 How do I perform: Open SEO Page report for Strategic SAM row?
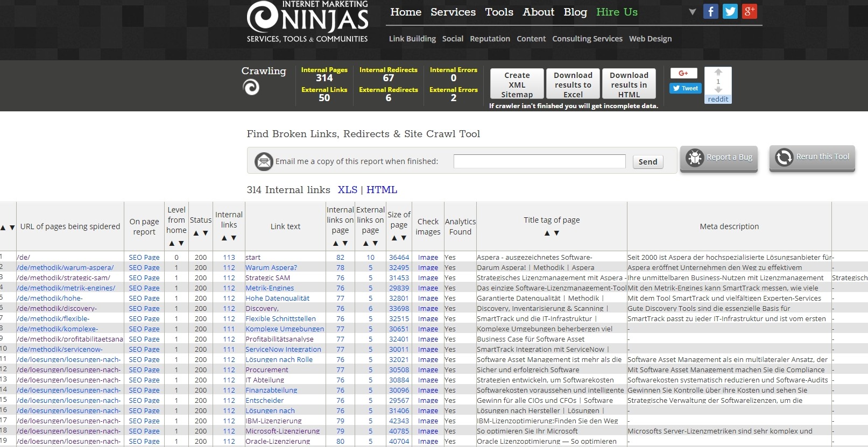[144, 278]
